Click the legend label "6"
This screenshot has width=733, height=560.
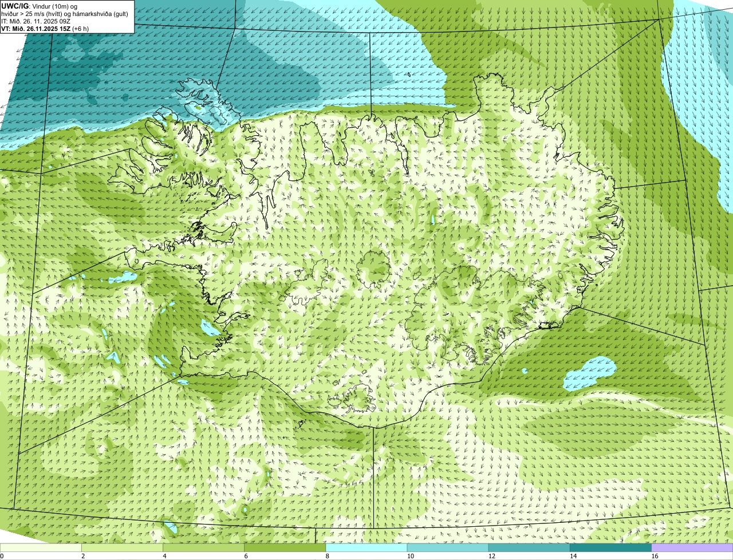[246, 556]
